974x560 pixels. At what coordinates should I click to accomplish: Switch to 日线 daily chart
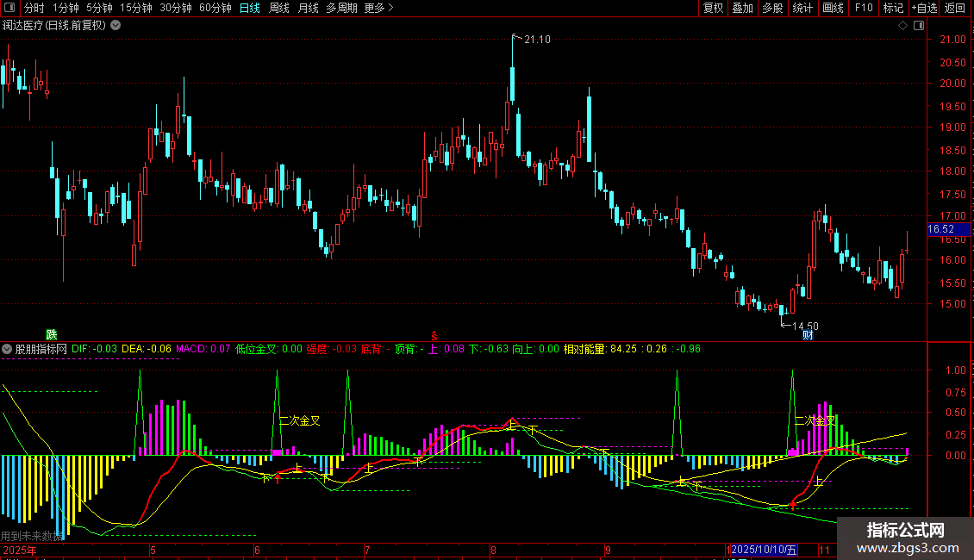tap(250, 8)
